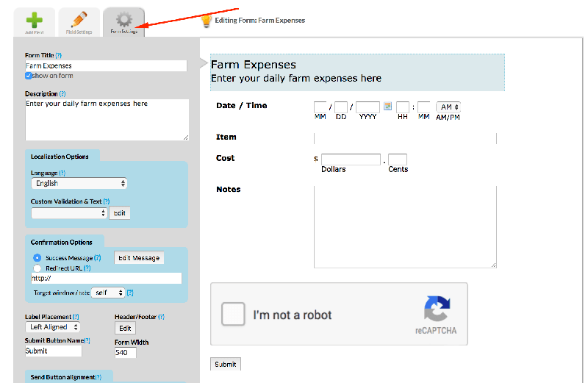
Task: Click the Header/Footer Edit button
Action: click(125, 328)
